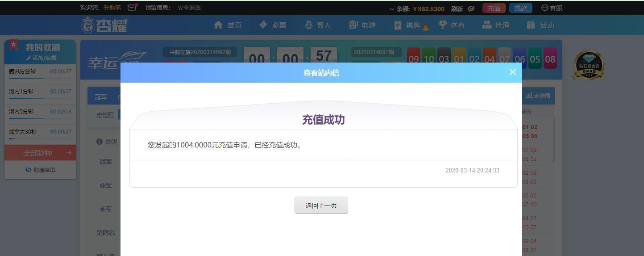This screenshot has width=644, height=256.
Task: Open the 管理 menu item
Action: point(503,25)
